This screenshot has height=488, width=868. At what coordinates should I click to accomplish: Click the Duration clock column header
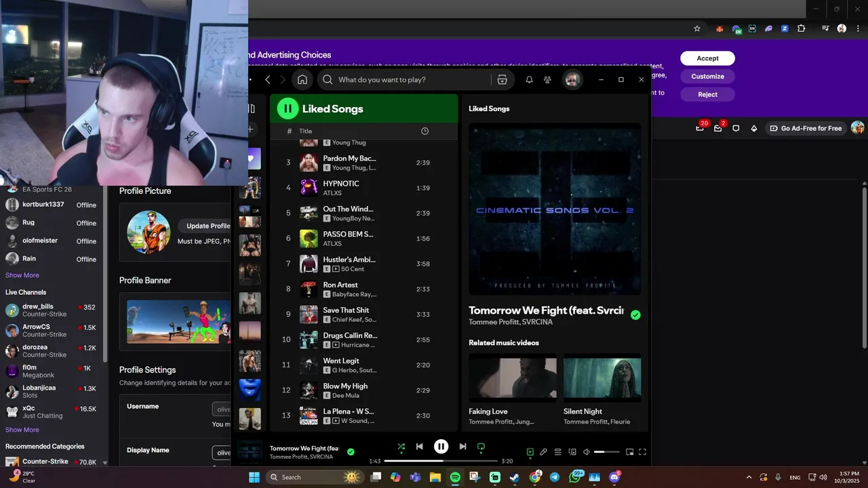point(425,131)
